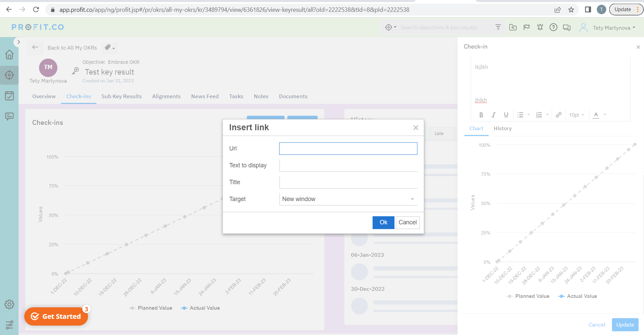Go to the Alignments tab
Screen dimensions: 644x335
[x=166, y=96]
